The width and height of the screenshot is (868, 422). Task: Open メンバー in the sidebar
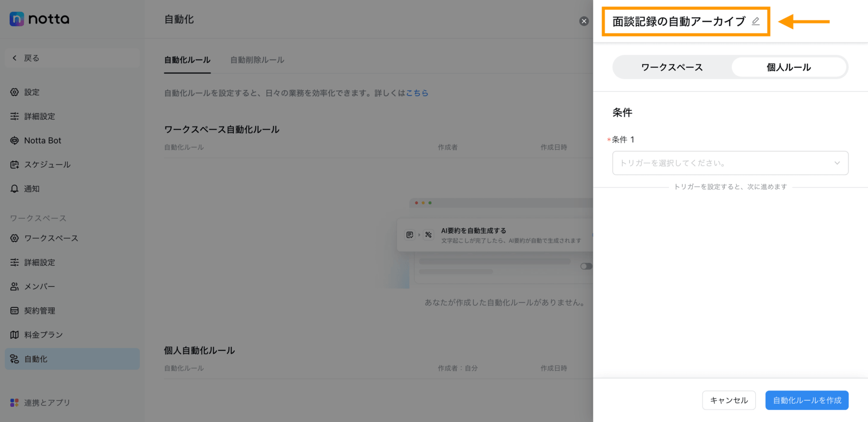pyautogui.click(x=72, y=287)
